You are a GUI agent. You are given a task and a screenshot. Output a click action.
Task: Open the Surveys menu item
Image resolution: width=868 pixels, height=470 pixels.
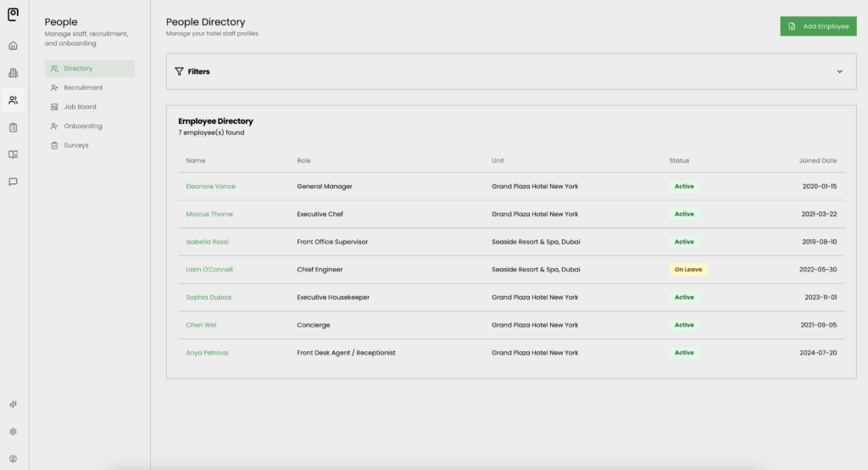tap(75, 145)
